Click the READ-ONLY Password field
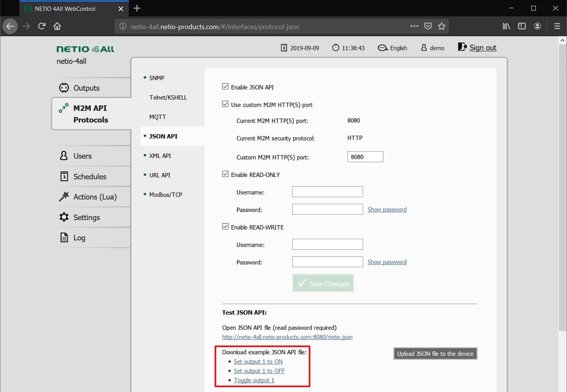The height and width of the screenshot is (392, 567). [328, 209]
